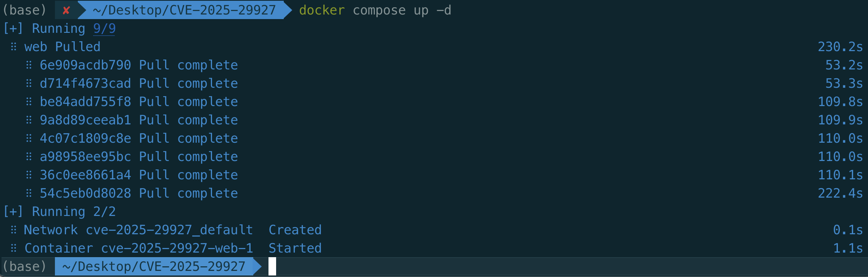Click the dots icon beside web Pulled
868x277 pixels.
(14, 47)
